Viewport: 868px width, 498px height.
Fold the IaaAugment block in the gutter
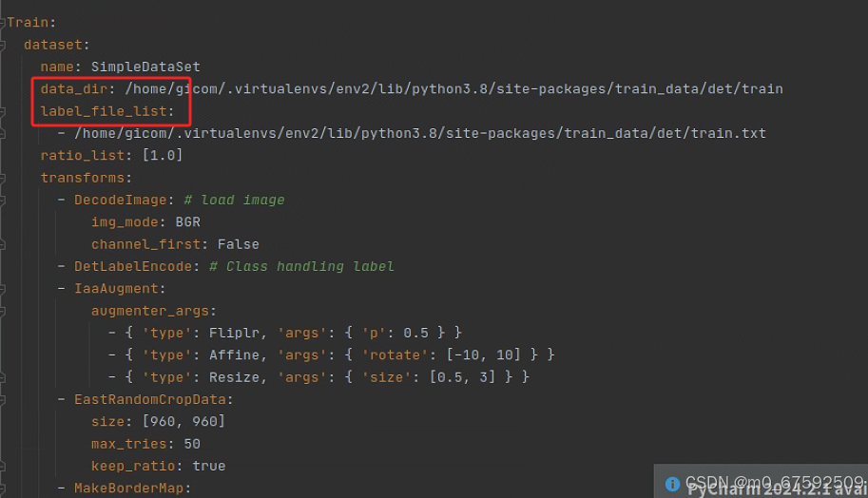[2, 289]
